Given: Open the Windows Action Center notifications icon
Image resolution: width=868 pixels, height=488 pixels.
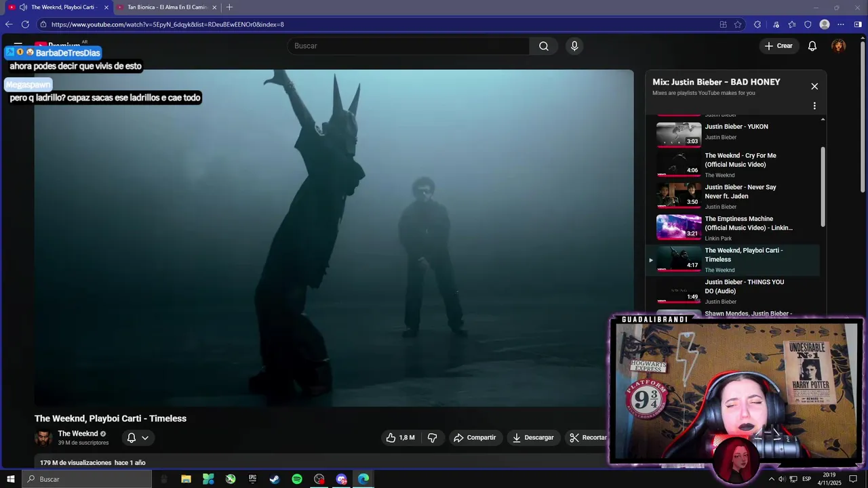Looking at the screenshot, I should coord(853,479).
